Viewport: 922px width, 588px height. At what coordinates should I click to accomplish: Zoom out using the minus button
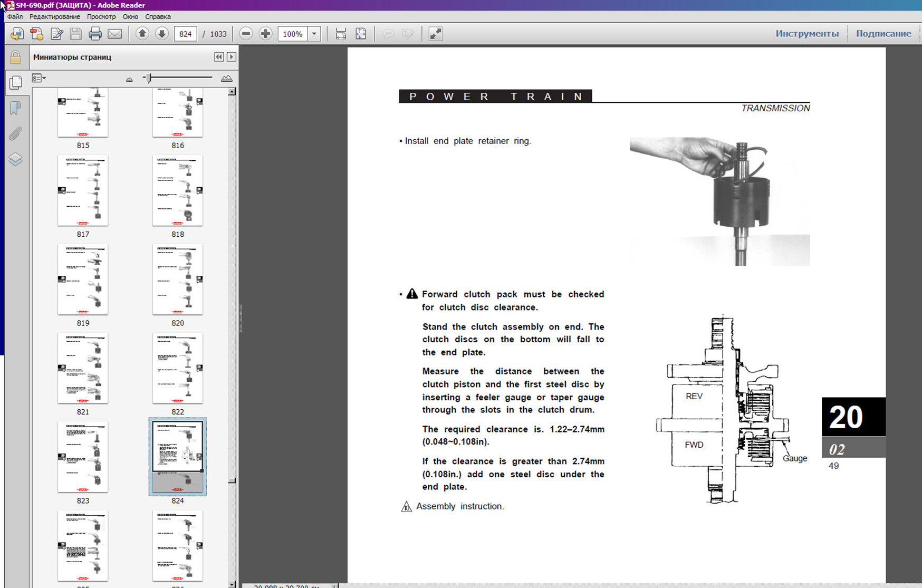pyautogui.click(x=246, y=34)
